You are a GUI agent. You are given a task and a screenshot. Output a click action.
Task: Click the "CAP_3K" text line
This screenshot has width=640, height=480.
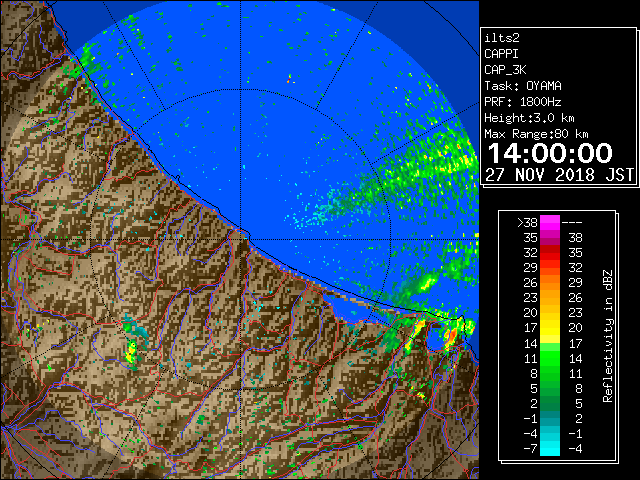505,70
